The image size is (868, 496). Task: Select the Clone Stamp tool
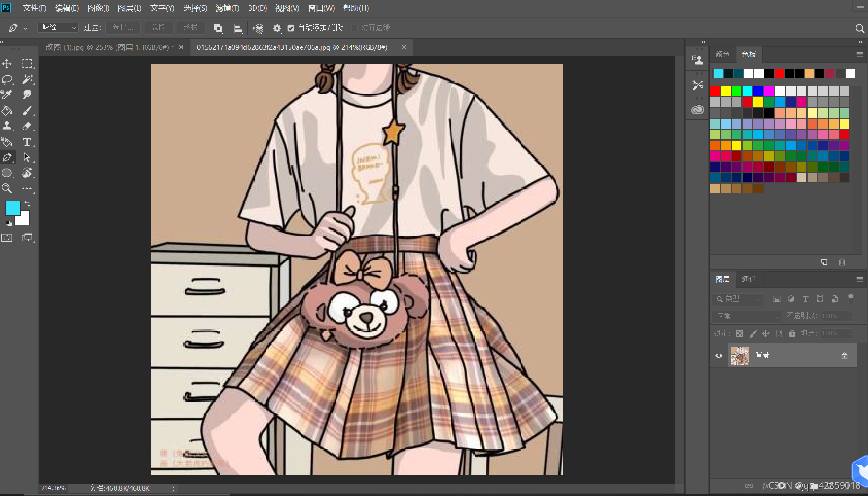tap(7, 126)
